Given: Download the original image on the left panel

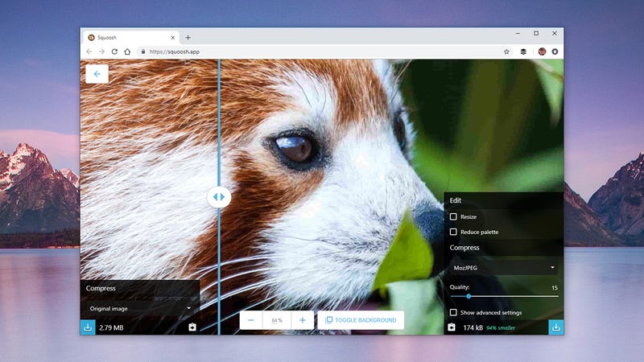Looking at the screenshot, I should coord(88,327).
